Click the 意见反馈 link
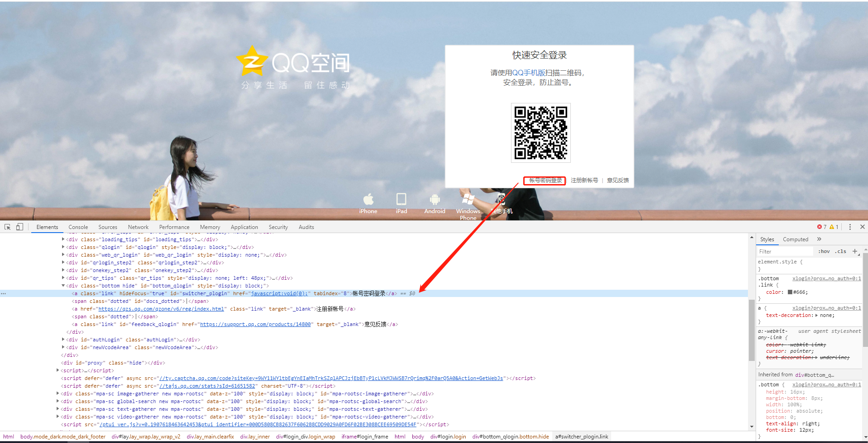The height and width of the screenshot is (443, 868). [x=618, y=180]
